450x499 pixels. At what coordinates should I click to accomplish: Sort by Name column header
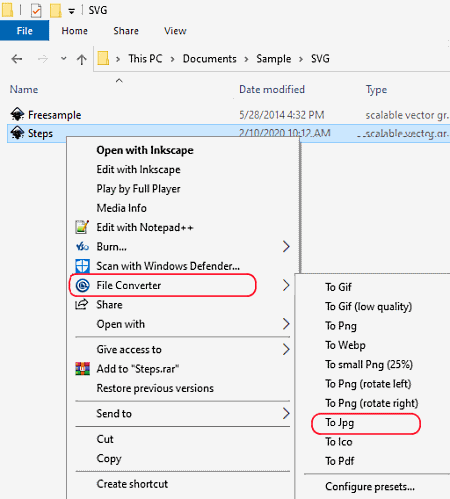click(24, 89)
